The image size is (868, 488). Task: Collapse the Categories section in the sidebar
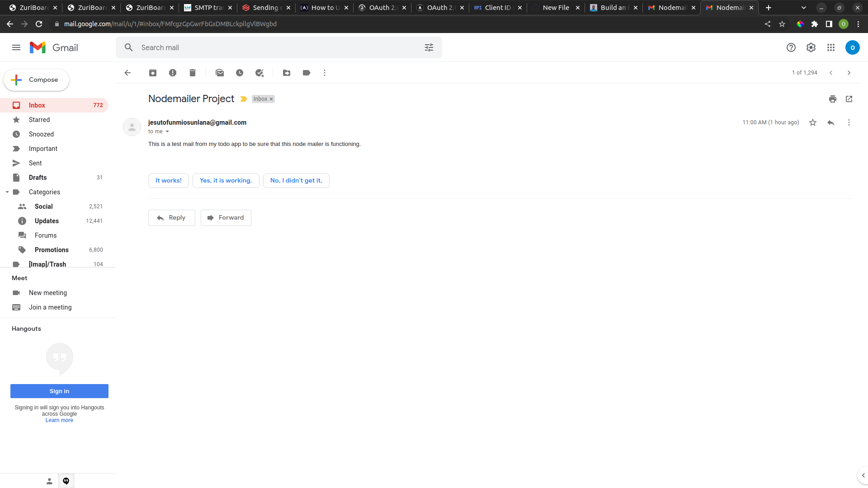tap(7, 192)
